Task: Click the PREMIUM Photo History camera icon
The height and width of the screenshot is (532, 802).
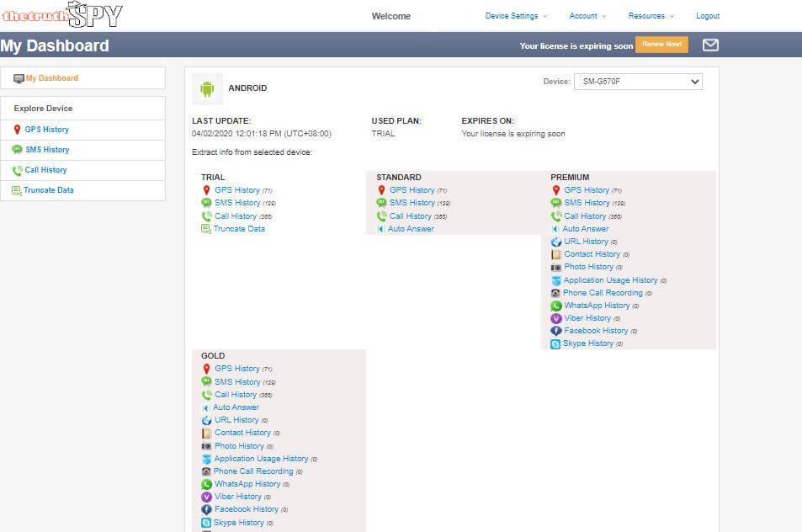Action: tap(556, 267)
